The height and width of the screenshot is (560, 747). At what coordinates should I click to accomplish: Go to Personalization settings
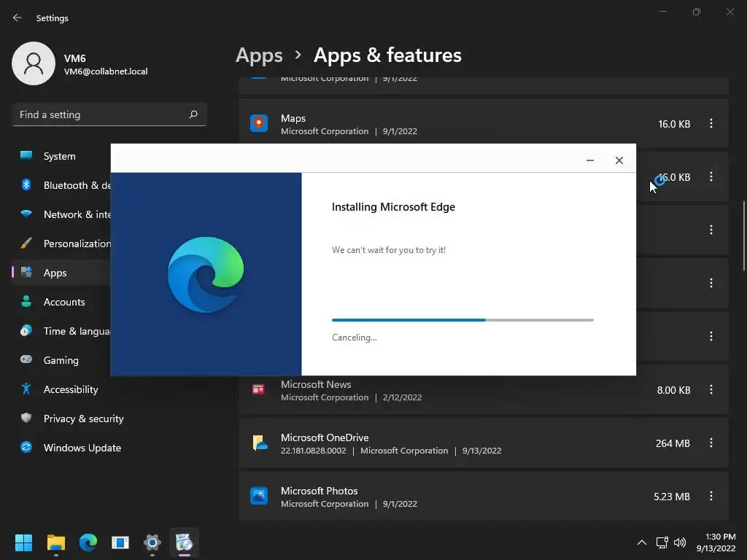(63, 244)
